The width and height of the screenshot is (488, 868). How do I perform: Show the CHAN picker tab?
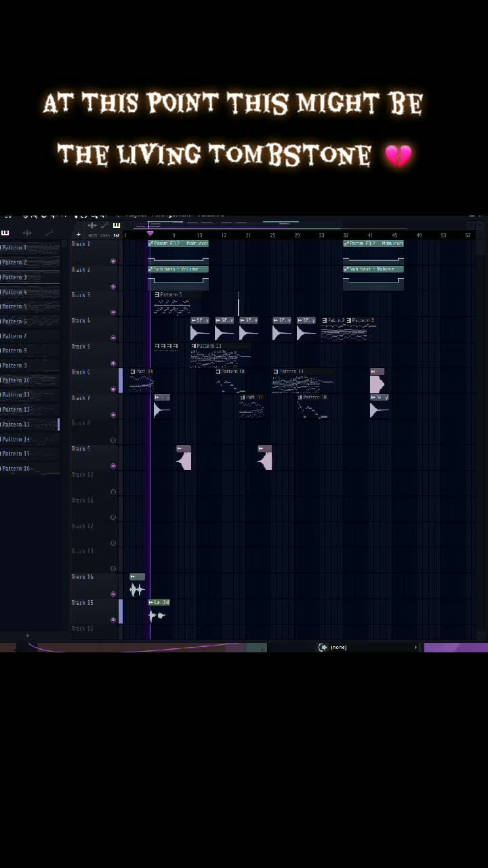coord(105,235)
